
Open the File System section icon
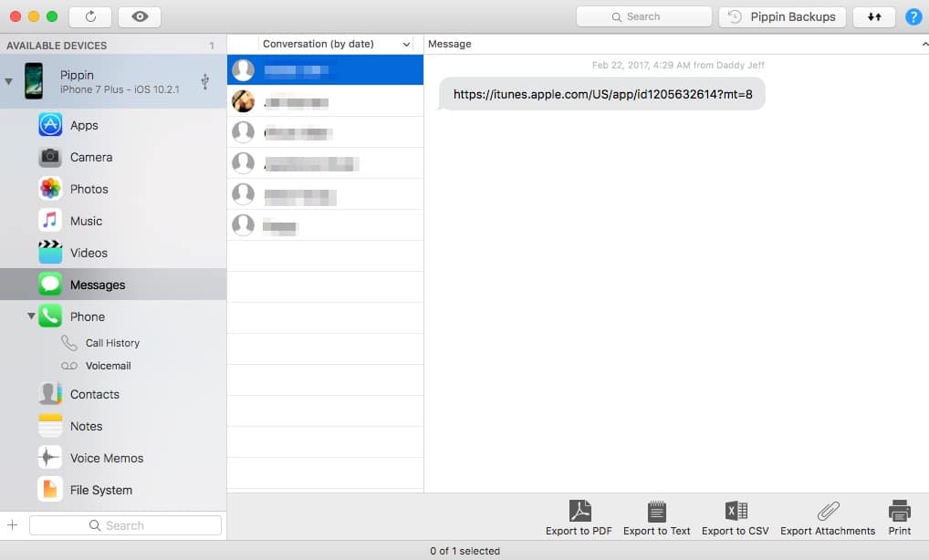point(50,490)
